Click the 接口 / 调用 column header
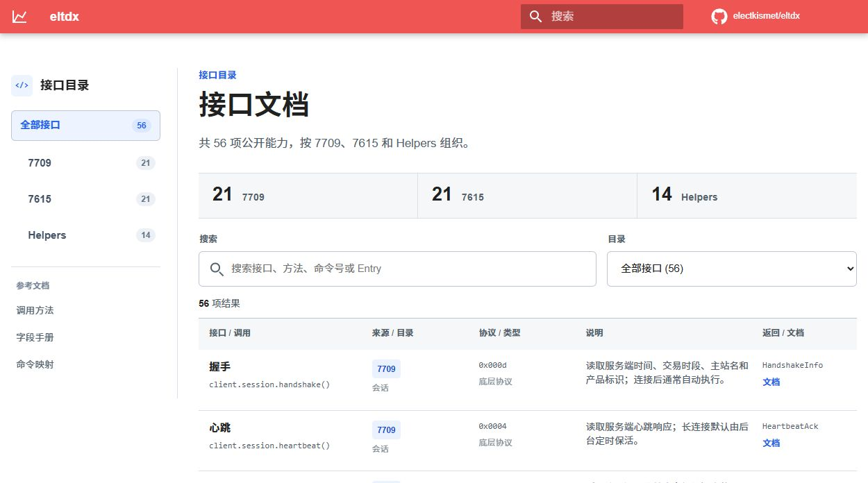Screen dimensions: 868x483 tap(230, 333)
